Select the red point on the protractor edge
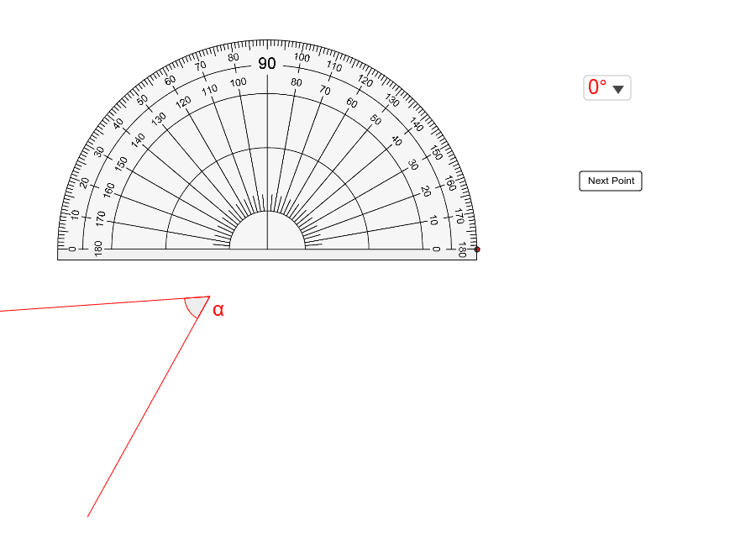Image resolution: width=756 pixels, height=546 pixels. pos(477,249)
